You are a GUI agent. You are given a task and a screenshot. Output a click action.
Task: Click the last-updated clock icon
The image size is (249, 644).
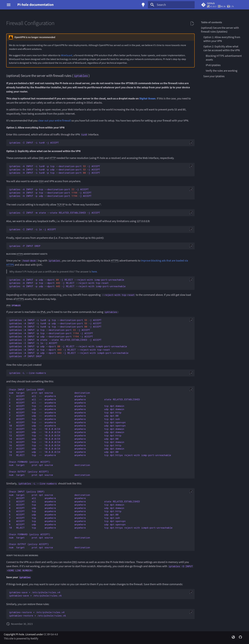coord(8,624)
